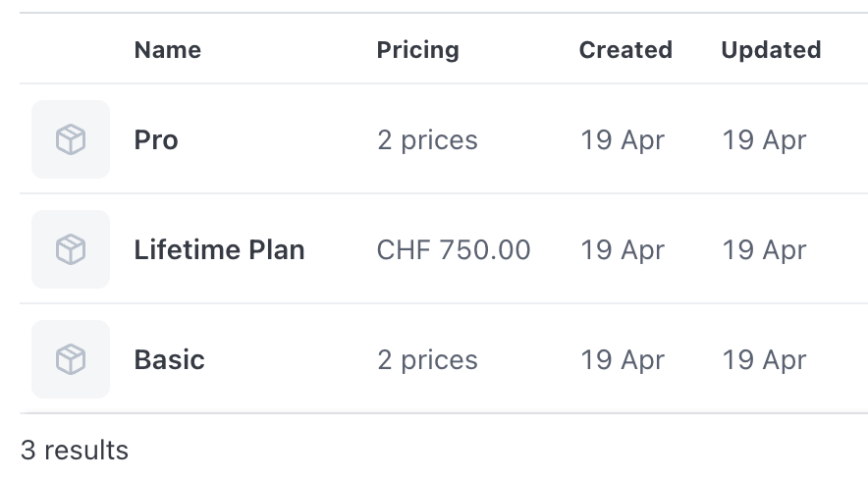Sort by the Pricing column header
The width and height of the screenshot is (868, 481).
point(418,50)
